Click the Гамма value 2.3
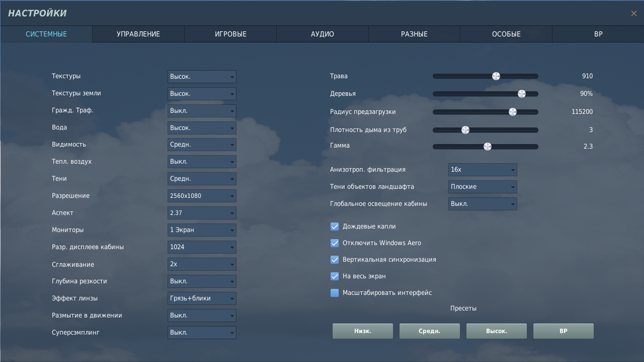644x362 pixels. click(x=588, y=146)
